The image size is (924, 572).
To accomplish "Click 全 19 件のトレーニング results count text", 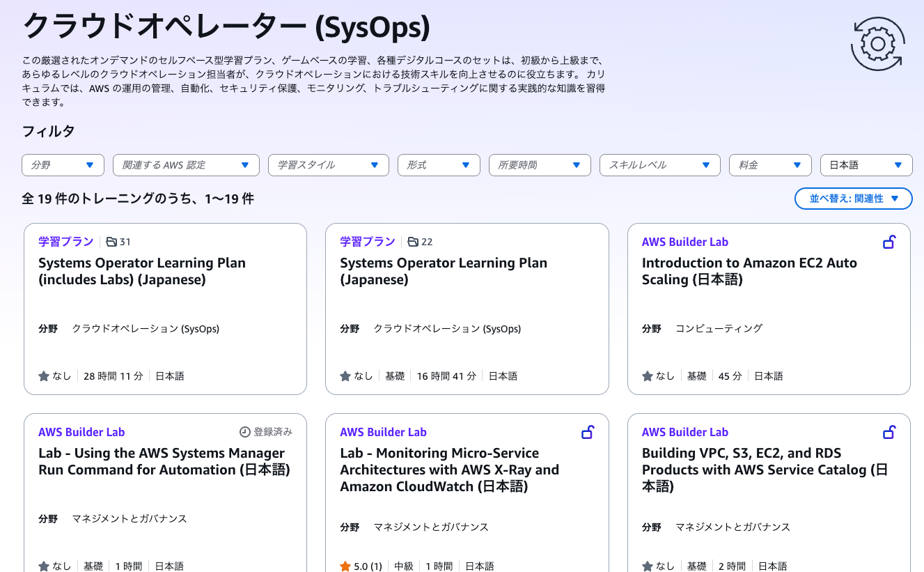I will tap(138, 199).
